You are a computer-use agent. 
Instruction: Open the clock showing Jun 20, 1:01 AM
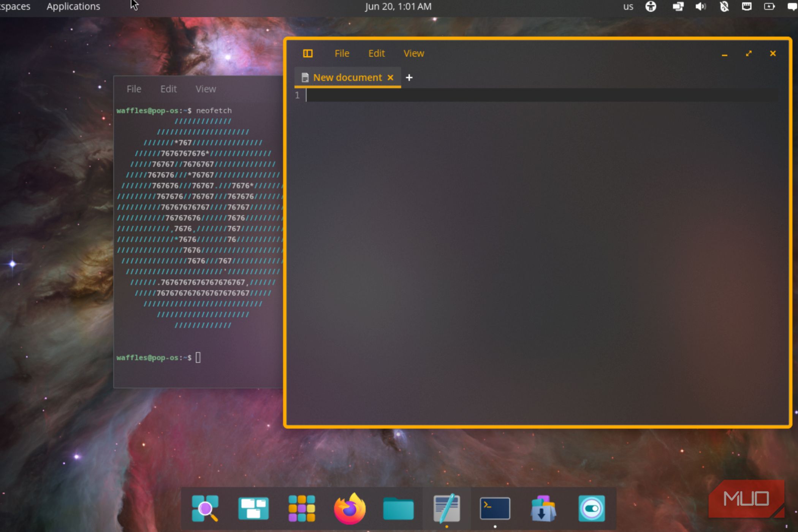pyautogui.click(x=398, y=6)
